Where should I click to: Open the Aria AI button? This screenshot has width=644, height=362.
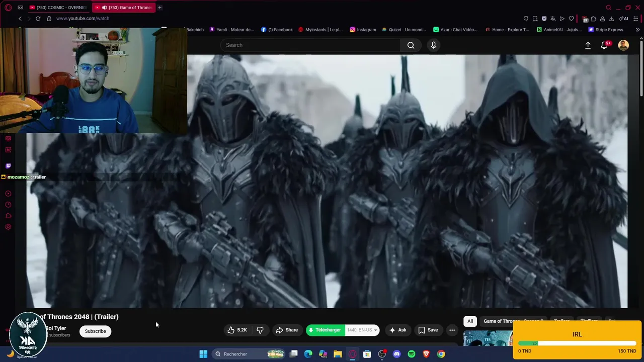click(623, 19)
